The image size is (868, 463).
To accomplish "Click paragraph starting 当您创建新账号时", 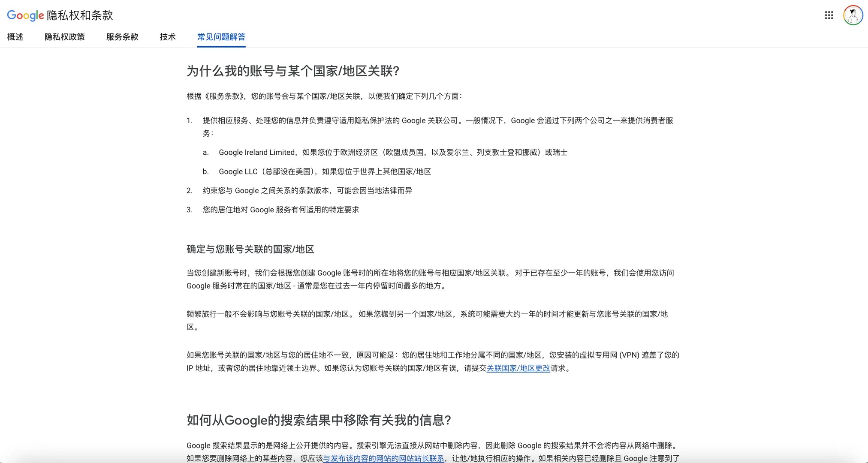I will (431, 280).
